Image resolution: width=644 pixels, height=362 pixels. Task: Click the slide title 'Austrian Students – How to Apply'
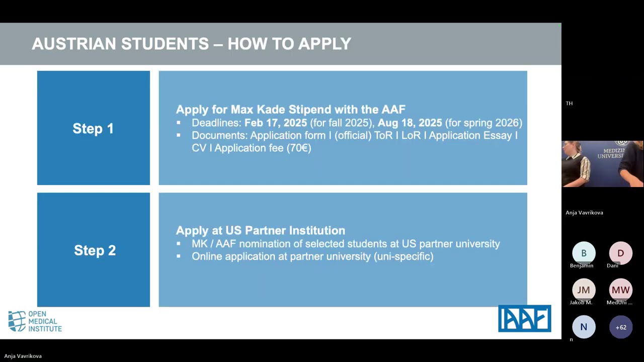coord(191,44)
